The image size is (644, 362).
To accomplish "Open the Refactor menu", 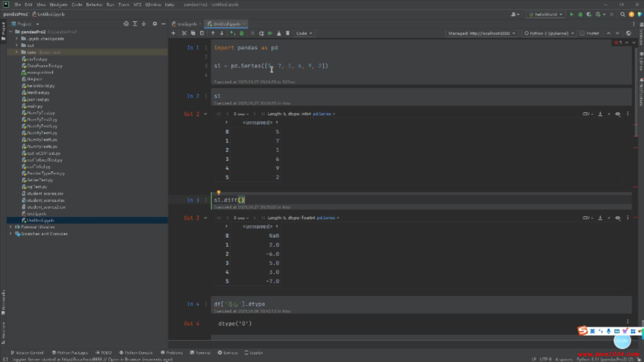I will point(94,5).
